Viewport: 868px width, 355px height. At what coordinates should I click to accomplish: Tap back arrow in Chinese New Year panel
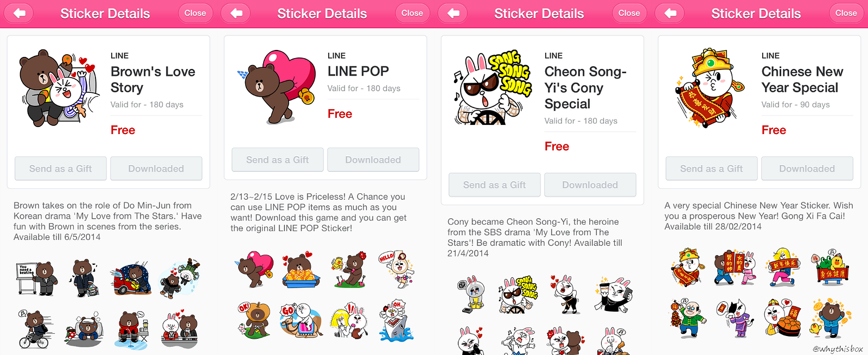[x=671, y=13]
